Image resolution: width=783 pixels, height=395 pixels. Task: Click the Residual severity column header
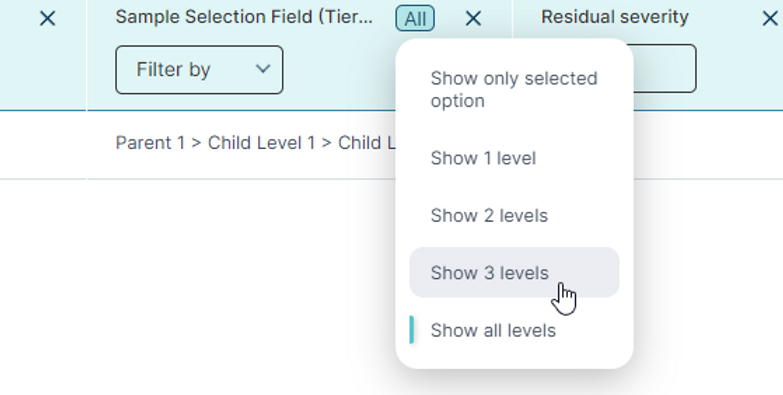pyautogui.click(x=615, y=17)
